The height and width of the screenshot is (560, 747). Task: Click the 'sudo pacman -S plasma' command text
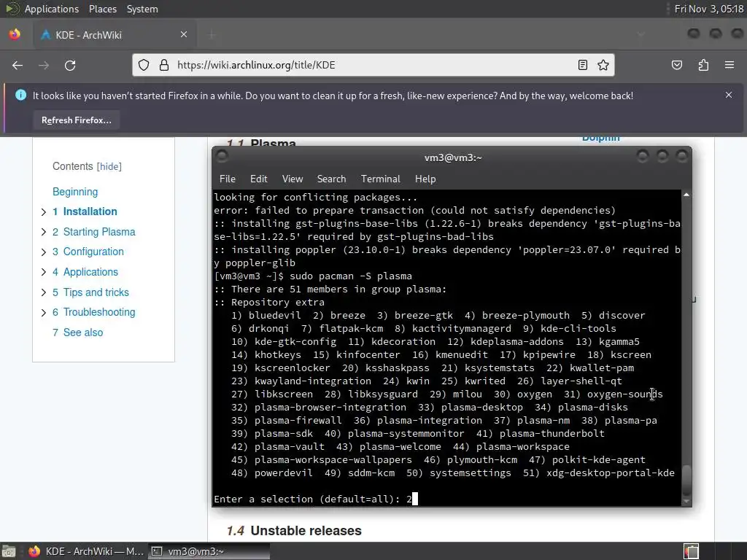point(351,276)
